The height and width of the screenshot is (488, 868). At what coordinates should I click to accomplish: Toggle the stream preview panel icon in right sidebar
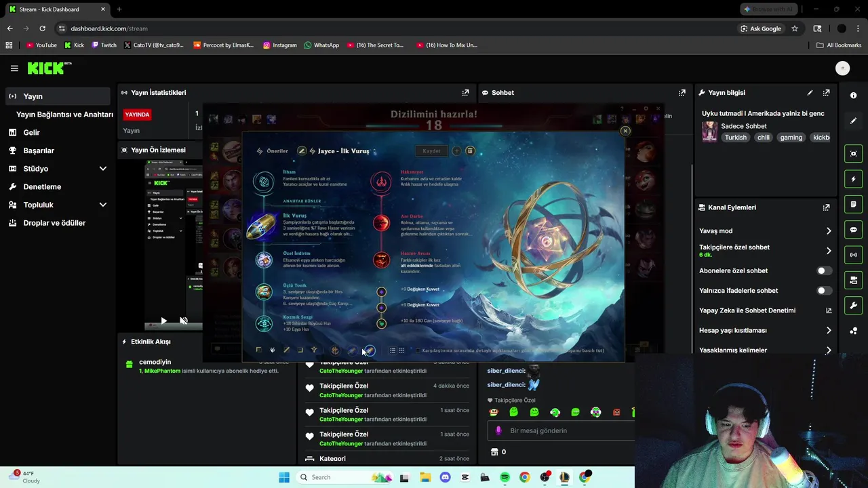853,153
